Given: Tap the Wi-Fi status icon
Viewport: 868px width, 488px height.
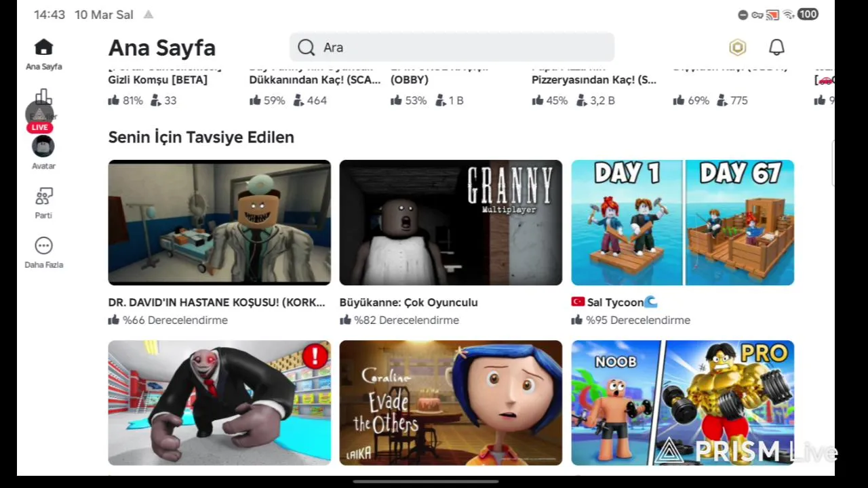Looking at the screenshot, I should click(789, 14).
